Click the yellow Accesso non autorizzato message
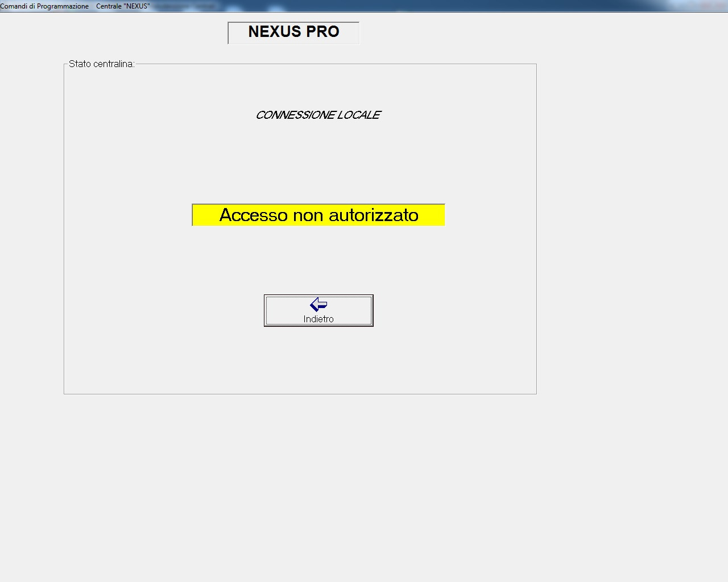728x582 pixels. 318,215
